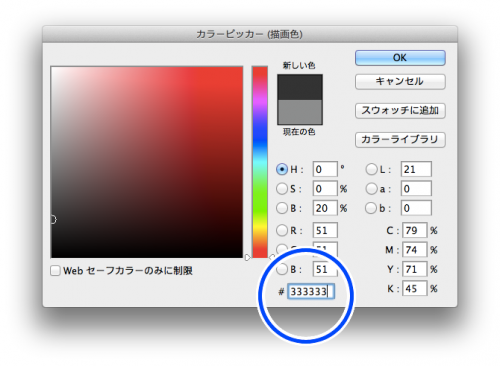Select the L lightness radio button
Screen dimensions: 500x366
tap(371, 169)
